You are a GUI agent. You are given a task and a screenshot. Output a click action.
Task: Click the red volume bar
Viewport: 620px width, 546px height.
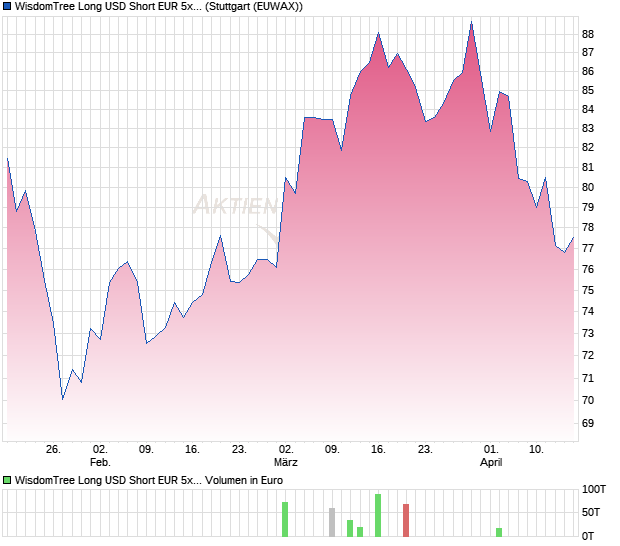coord(406,520)
